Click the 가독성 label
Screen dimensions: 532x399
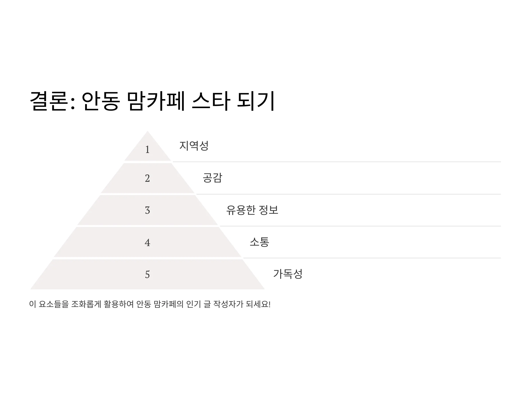[288, 274]
